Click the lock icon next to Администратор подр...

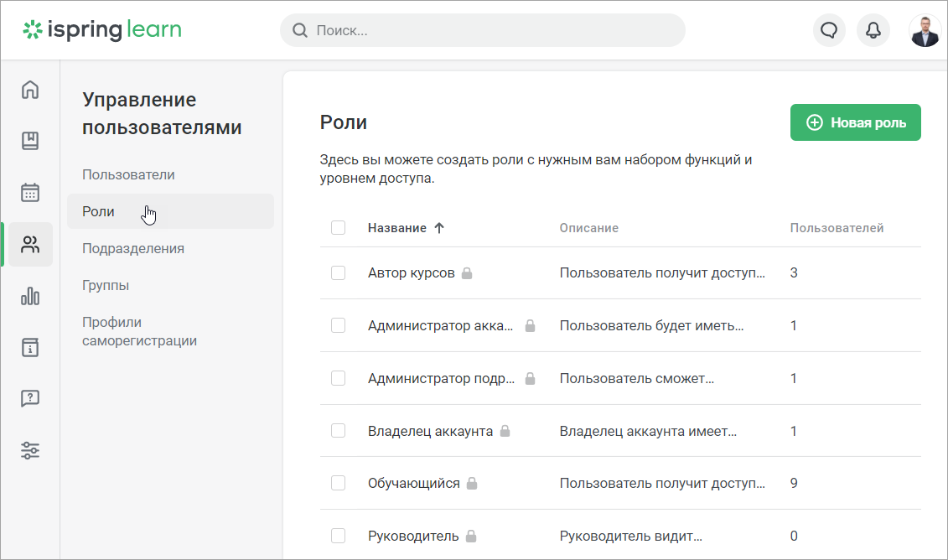tap(531, 379)
